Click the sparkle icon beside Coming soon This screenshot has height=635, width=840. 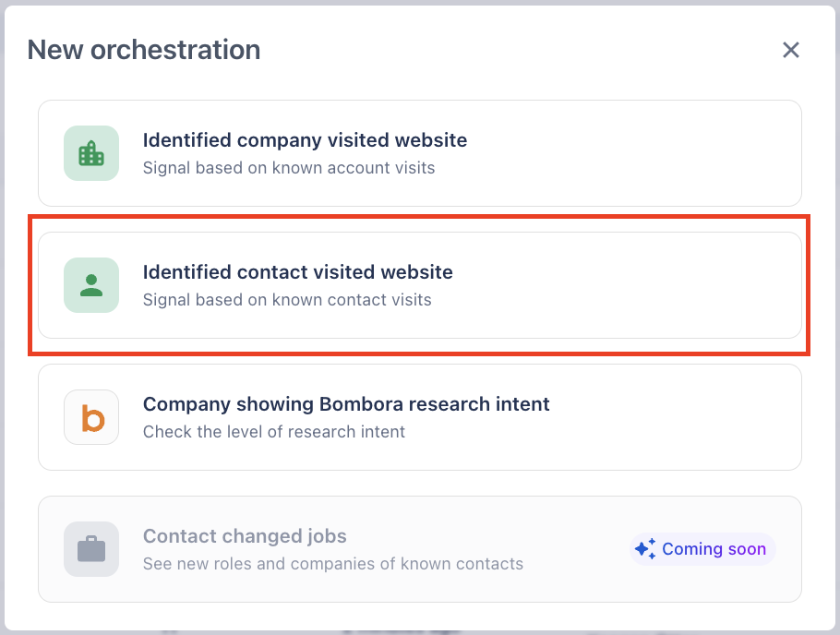(x=644, y=549)
